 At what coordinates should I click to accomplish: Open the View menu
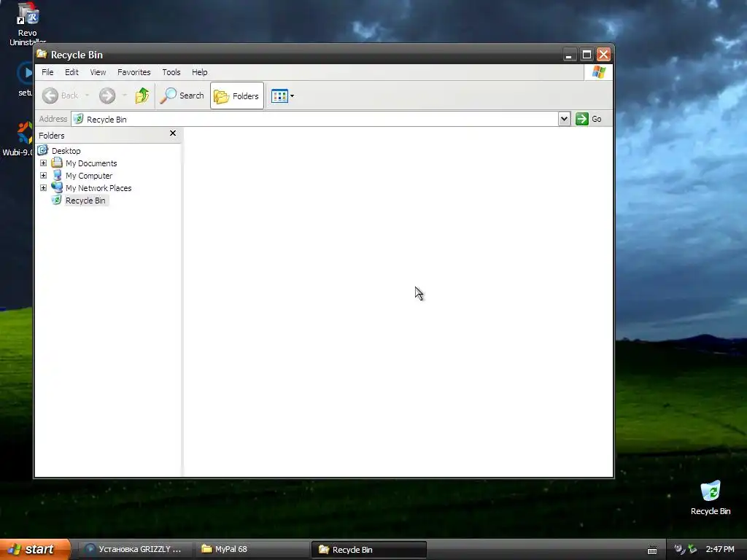(98, 72)
